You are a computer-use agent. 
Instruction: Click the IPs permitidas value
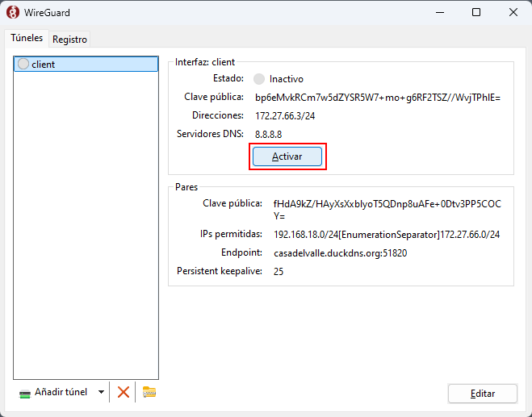point(387,235)
